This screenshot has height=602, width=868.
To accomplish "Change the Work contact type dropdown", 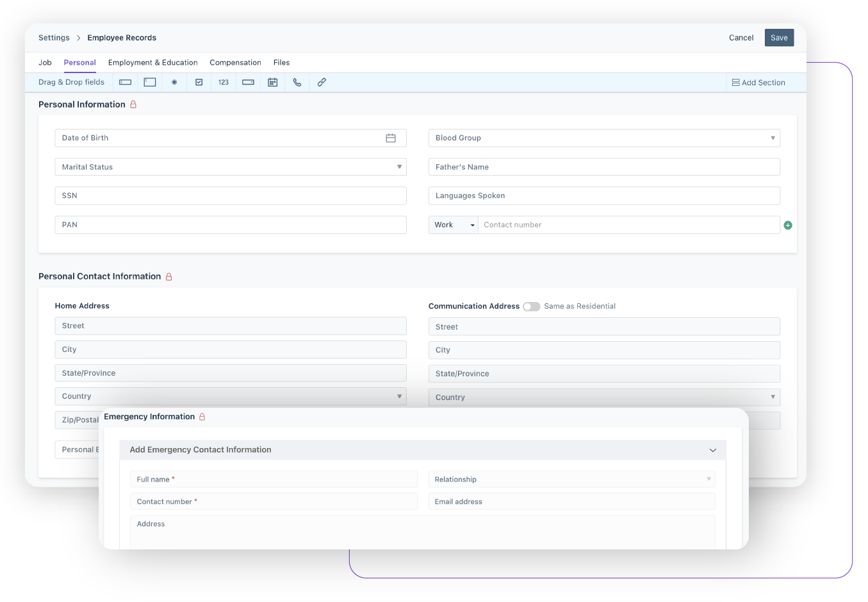I will (x=453, y=225).
